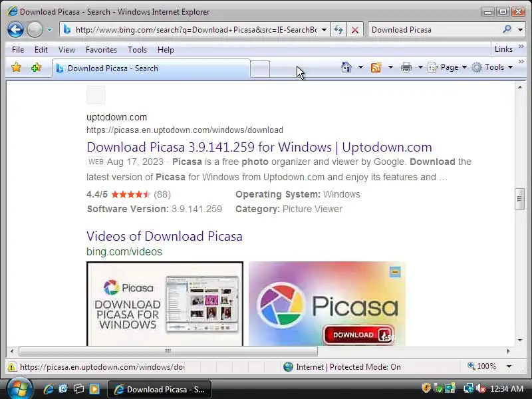Click the 12:34 AM clock
The image size is (532, 399).
(x=507, y=389)
